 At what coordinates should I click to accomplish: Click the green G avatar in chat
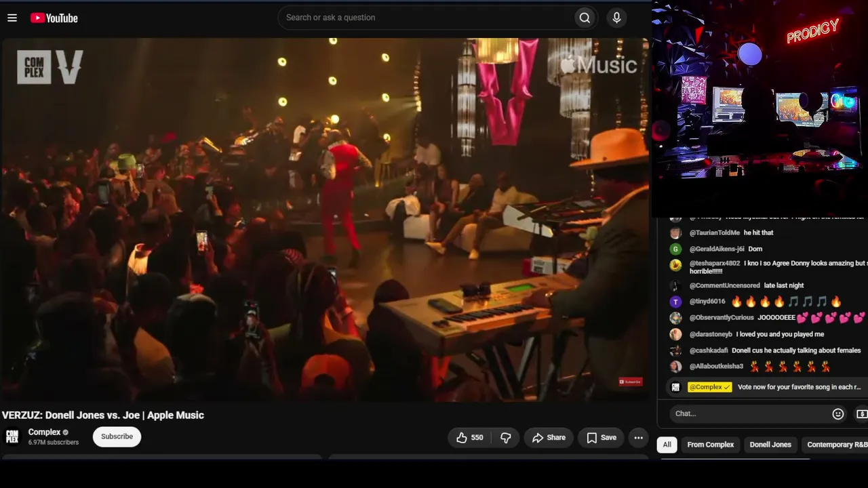coord(675,249)
